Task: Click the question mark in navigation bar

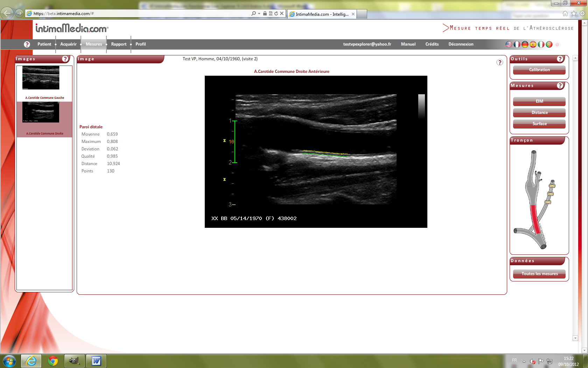Action: (x=27, y=45)
